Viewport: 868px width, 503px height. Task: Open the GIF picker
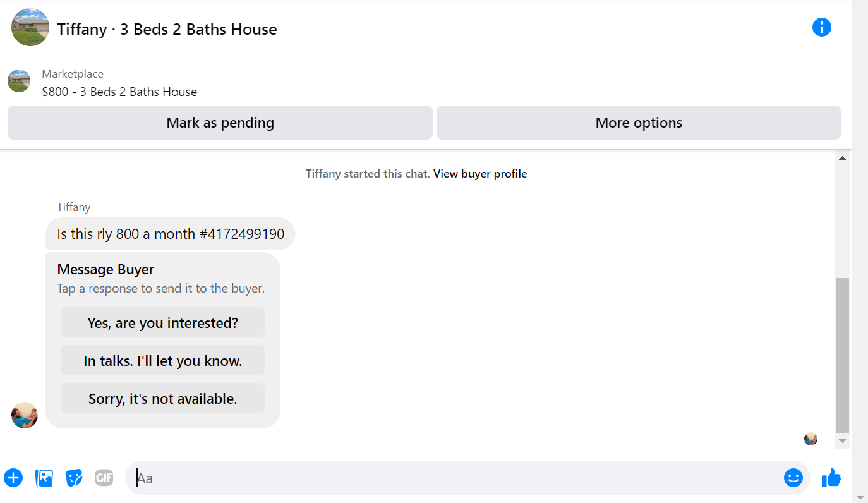coord(104,478)
